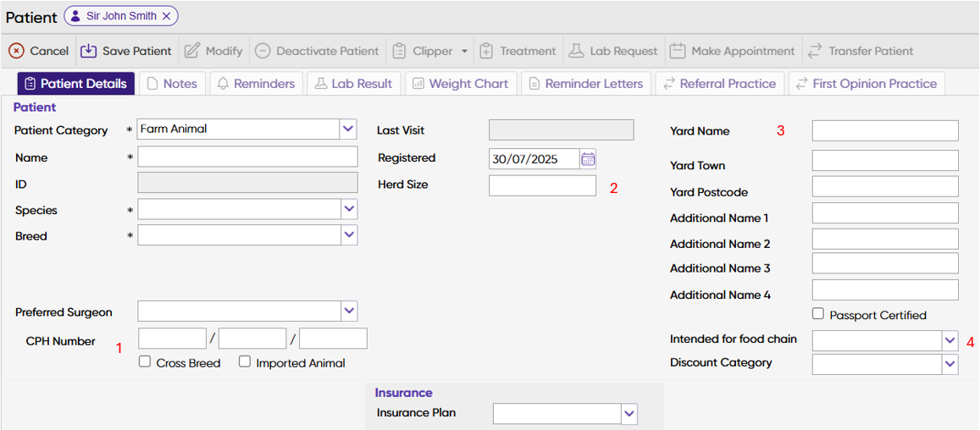Click the Deactivate Patient minus-circle icon
Viewport: 980px width, 430px height.
263,52
